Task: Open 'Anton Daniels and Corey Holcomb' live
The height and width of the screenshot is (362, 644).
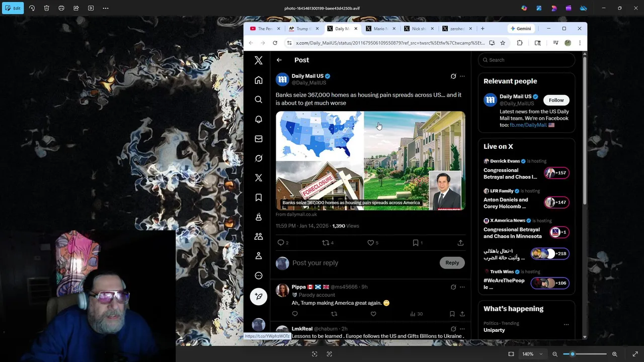Action: tap(526, 200)
